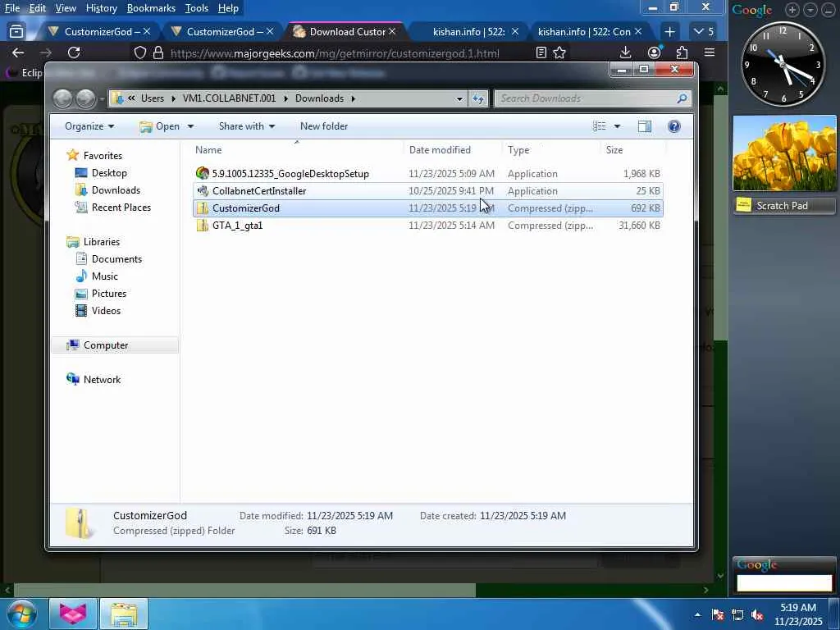Open the Music library
This screenshot has height=630, width=840.
(x=104, y=276)
